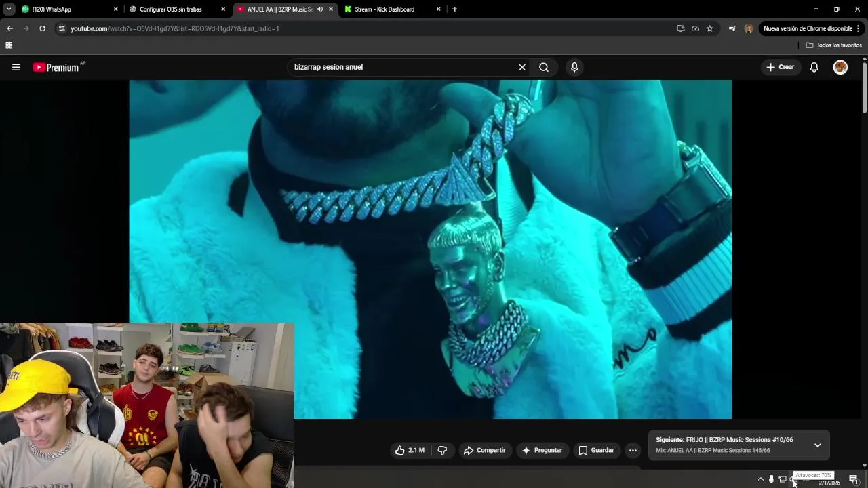
Task: Open the memory saver gauge icon
Action: (x=695, y=28)
